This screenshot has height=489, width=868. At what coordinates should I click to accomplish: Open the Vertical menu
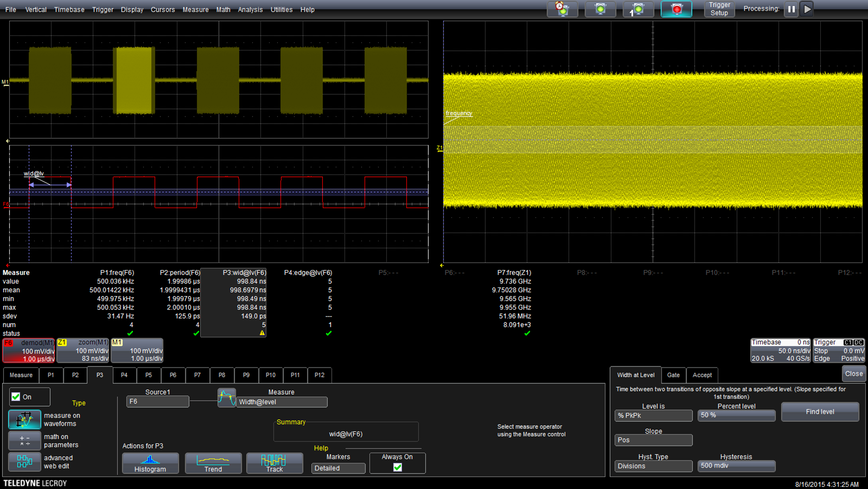click(x=36, y=10)
